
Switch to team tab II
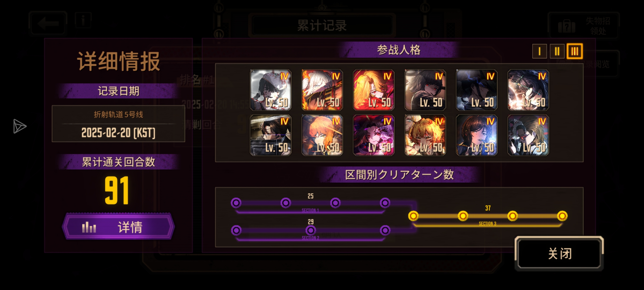point(557,51)
